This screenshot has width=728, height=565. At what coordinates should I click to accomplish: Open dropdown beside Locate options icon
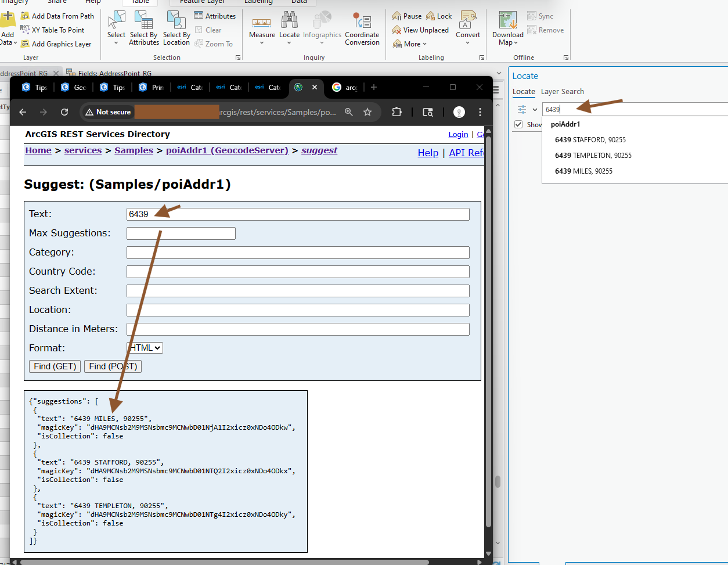535,109
